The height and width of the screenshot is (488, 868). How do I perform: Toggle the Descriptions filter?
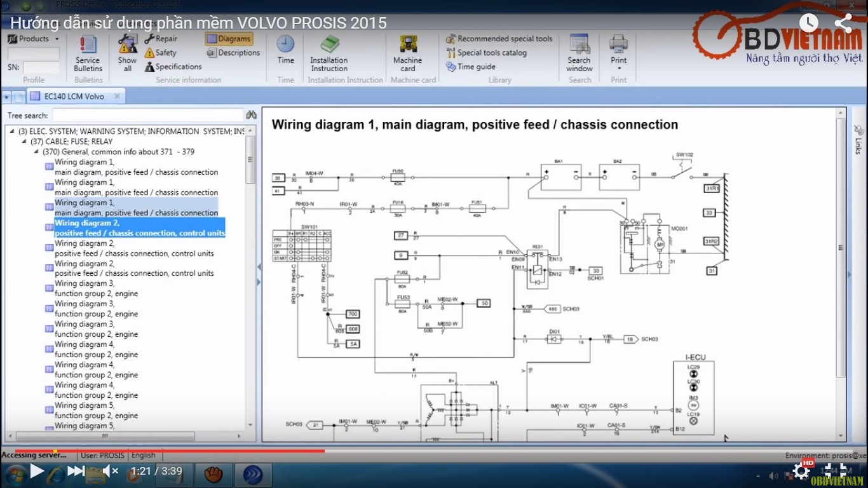pos(233,53)
